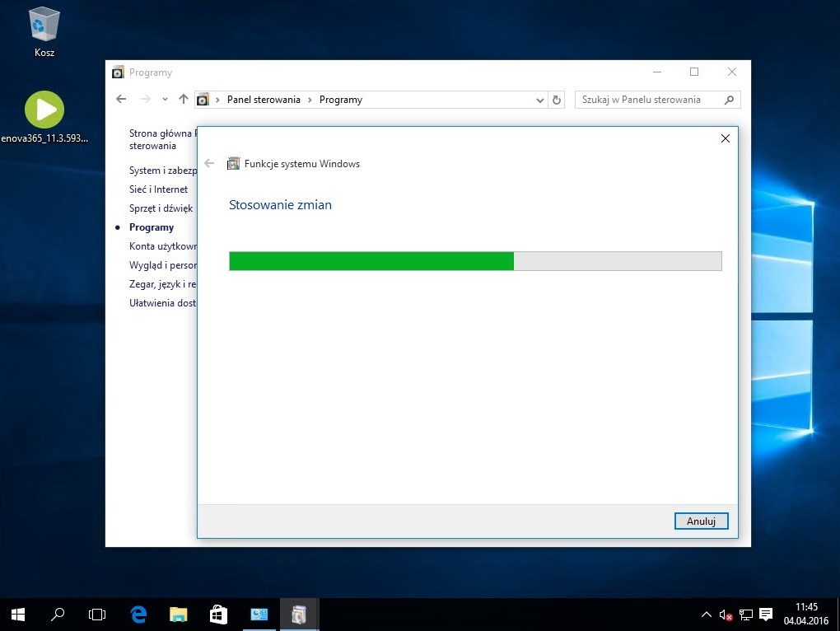This screenshot has height=631, width=840.
Task: Open the Windows Start menu
Action: [18, 614]
